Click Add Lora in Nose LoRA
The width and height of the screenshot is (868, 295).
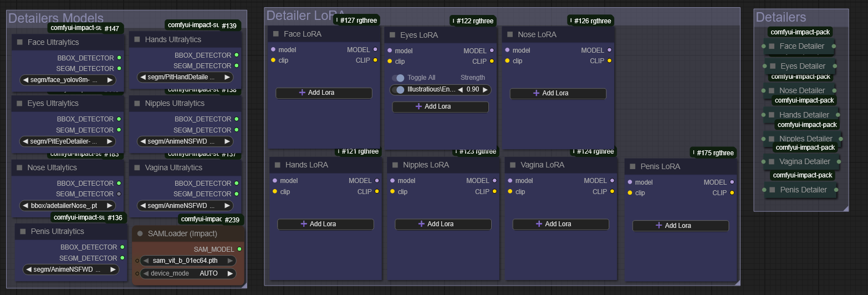click(x=558, y=93)
